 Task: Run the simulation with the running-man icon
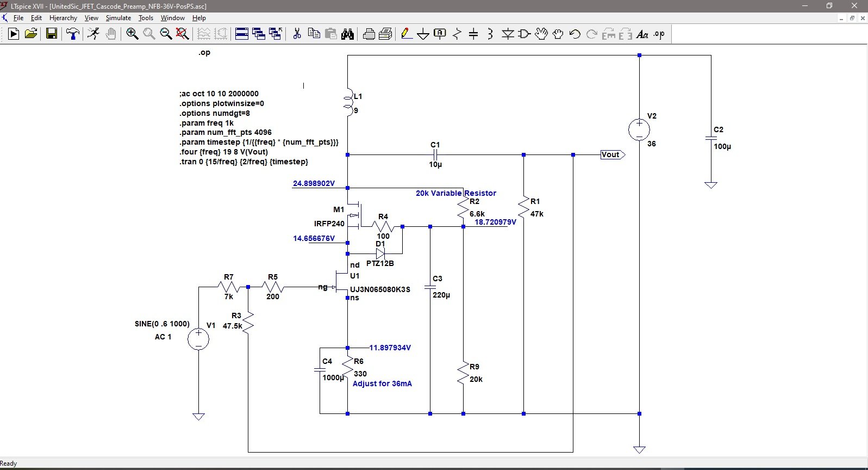[93, 34]
